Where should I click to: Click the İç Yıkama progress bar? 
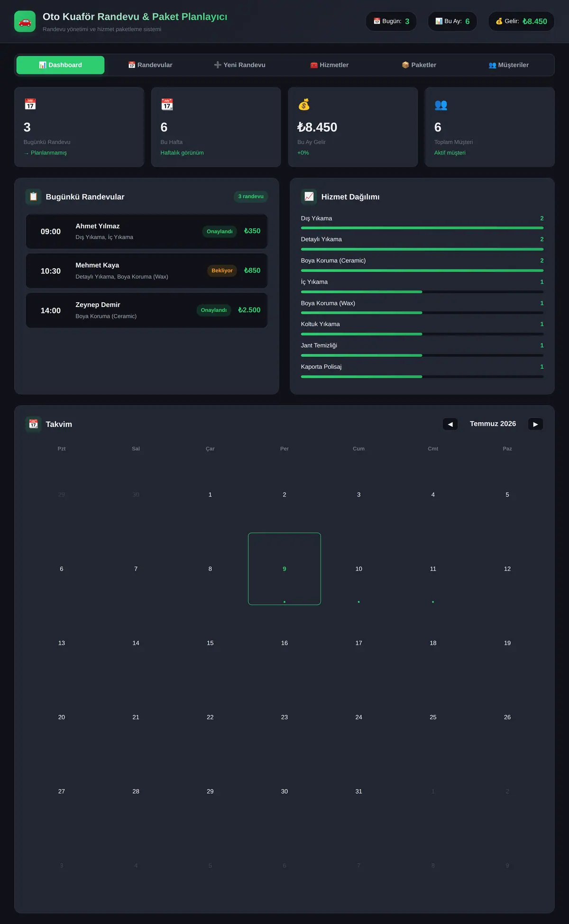[x=422, y=292]
